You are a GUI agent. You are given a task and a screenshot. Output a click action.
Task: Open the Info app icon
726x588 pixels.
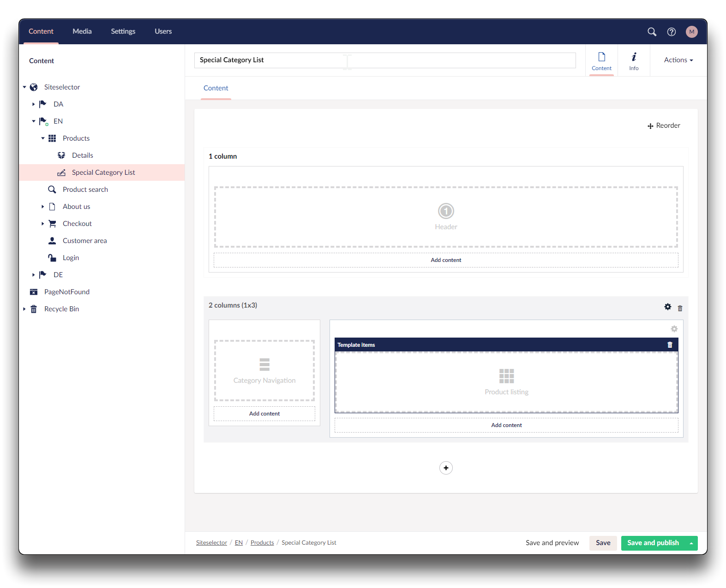(634, 61)
